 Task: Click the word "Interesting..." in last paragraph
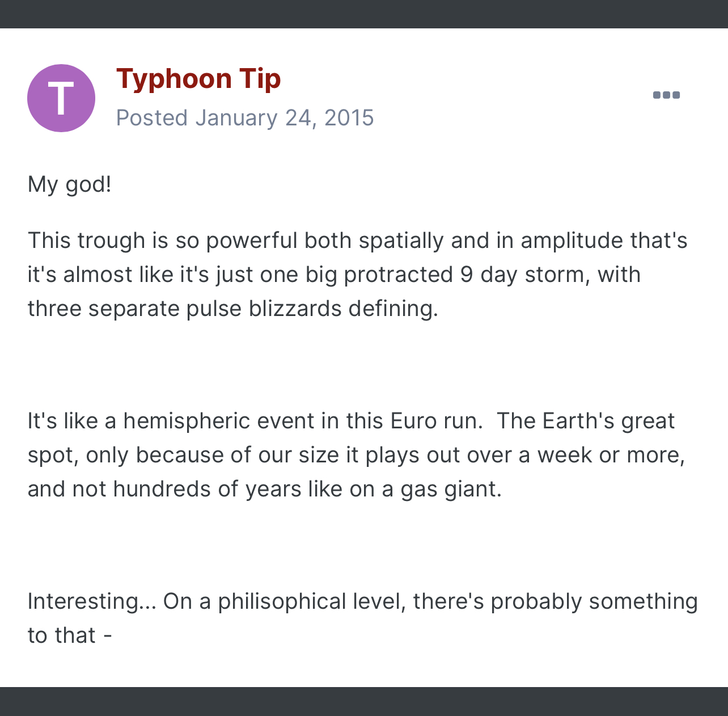92,601
